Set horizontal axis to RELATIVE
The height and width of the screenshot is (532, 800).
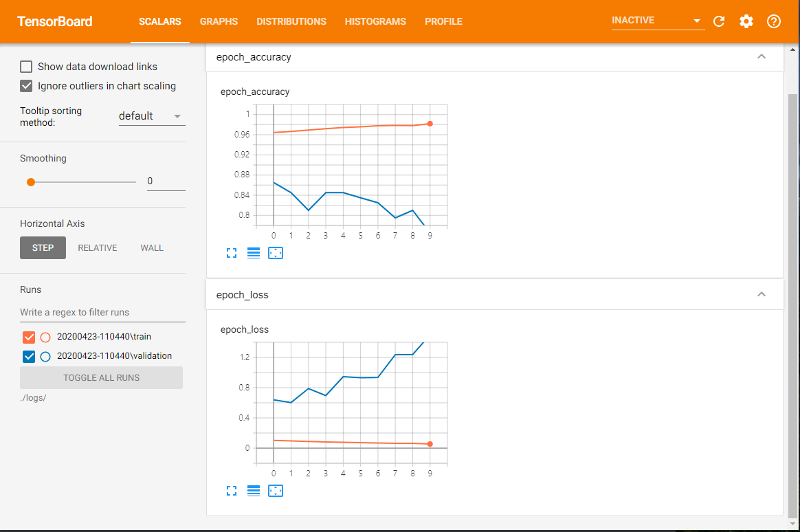(98, 248)
